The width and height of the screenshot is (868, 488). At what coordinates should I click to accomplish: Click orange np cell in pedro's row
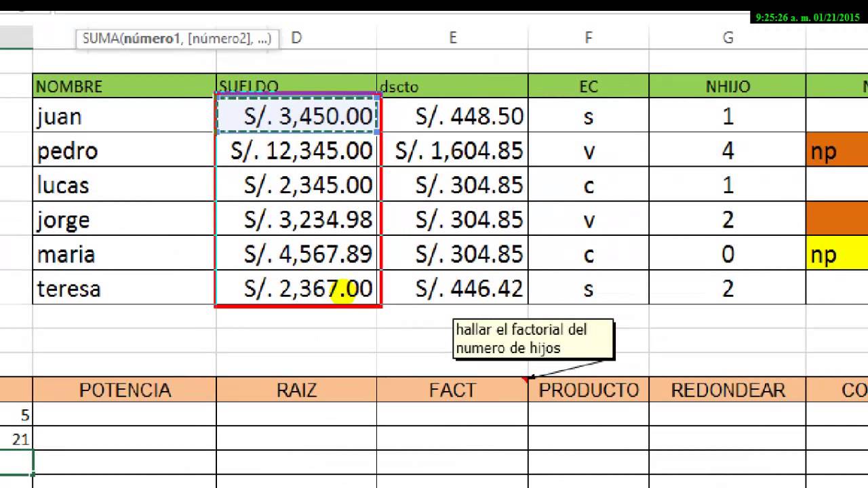click(837, 150)
